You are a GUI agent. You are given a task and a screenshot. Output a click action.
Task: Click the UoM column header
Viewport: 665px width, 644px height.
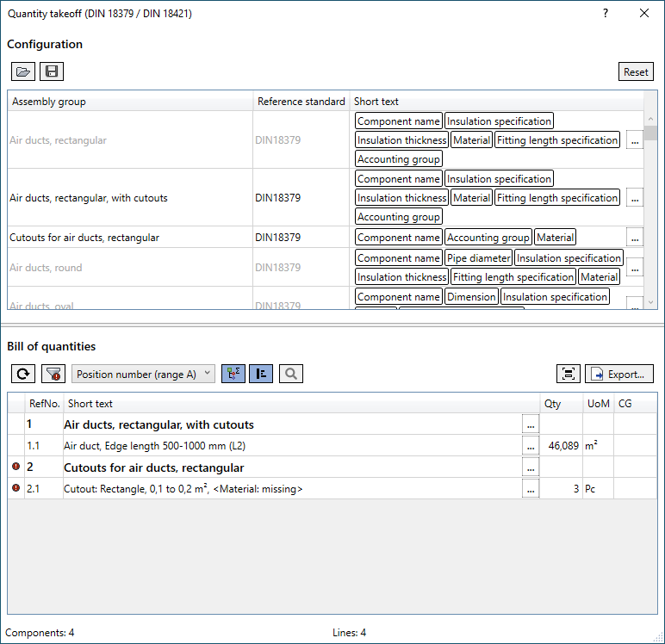[598, 404]
